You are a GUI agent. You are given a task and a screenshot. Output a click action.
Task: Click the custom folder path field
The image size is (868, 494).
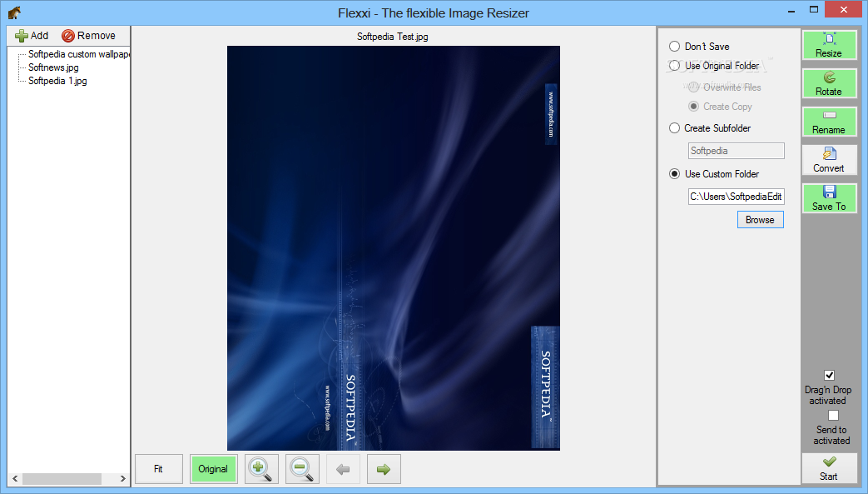(737, 197)
